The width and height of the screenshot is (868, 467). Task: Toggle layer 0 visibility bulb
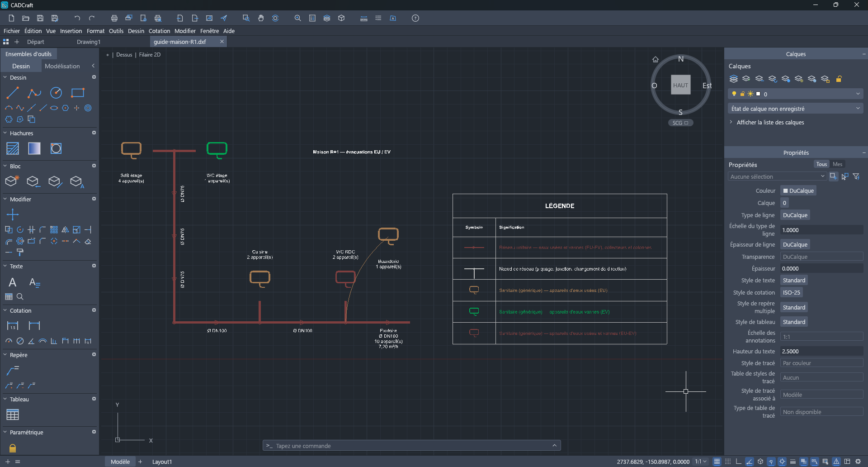(x=734, y=94)
